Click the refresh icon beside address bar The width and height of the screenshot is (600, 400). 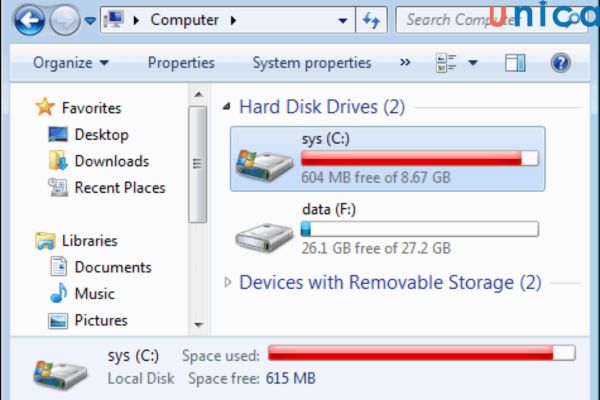[372, 19]
